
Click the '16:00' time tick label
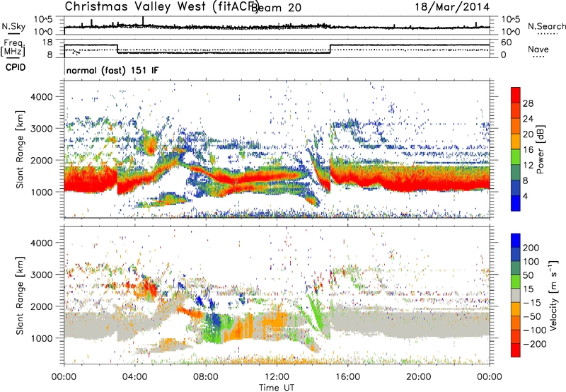click(347, 377)
